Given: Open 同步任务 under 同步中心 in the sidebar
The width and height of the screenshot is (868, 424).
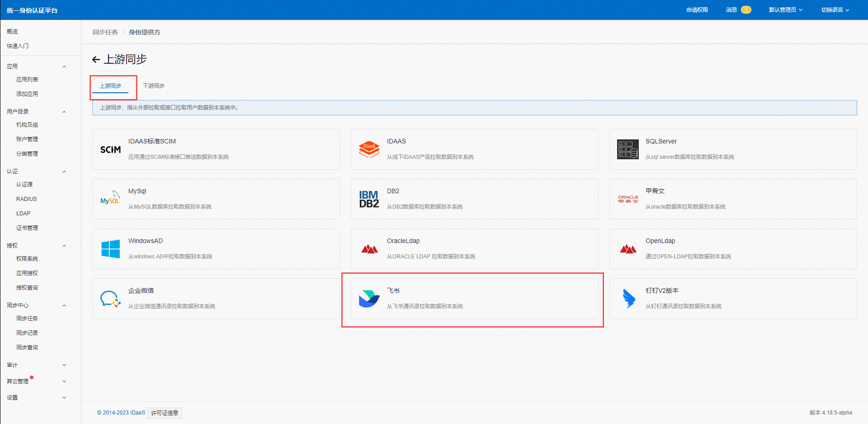Looking at the screenshot, I should tap(27, 319).
